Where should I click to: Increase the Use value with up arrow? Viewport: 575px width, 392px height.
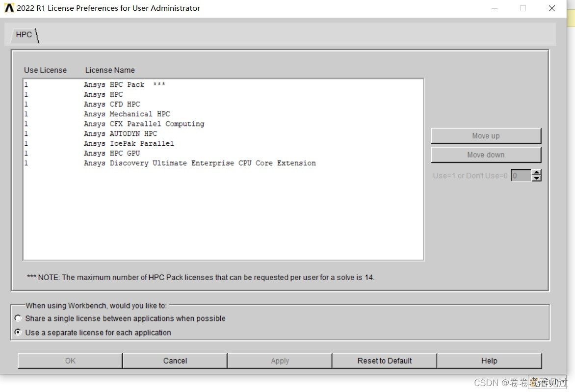point(537,172)
